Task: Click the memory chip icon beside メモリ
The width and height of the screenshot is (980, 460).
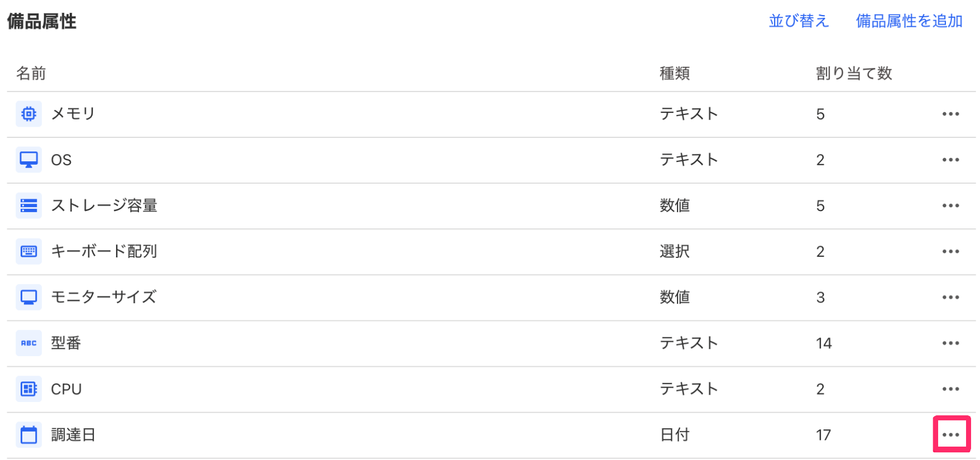Action: tap(28, 114)
